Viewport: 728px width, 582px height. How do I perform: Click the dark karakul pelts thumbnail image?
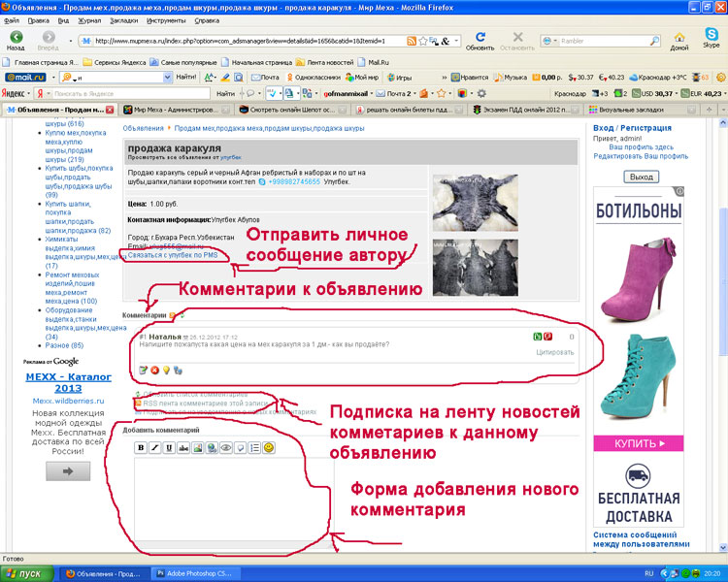click(475, 268)
